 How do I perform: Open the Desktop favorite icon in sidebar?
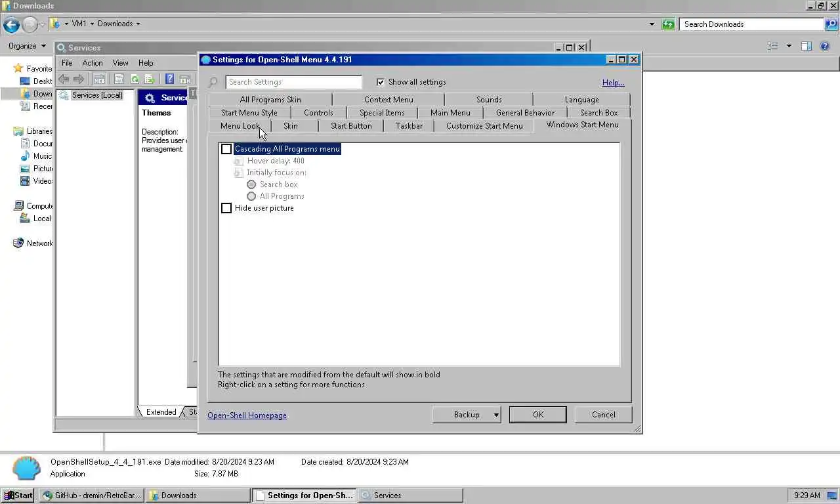(25, 81)
